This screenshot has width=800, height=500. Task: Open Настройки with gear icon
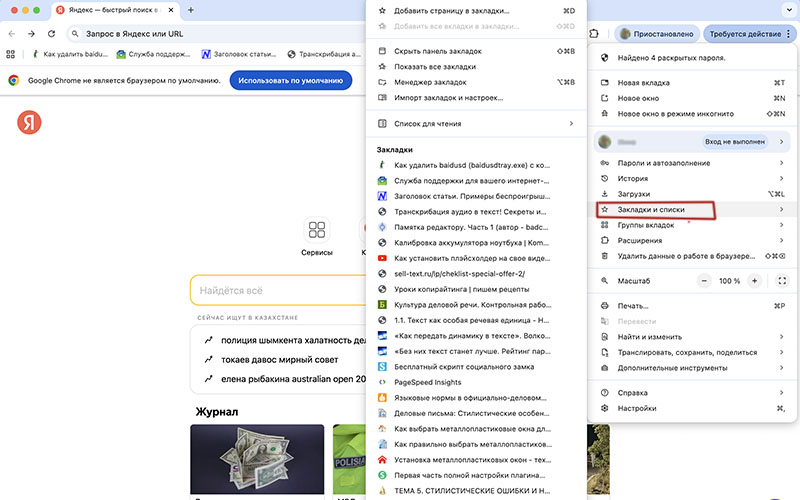[692, 408]
